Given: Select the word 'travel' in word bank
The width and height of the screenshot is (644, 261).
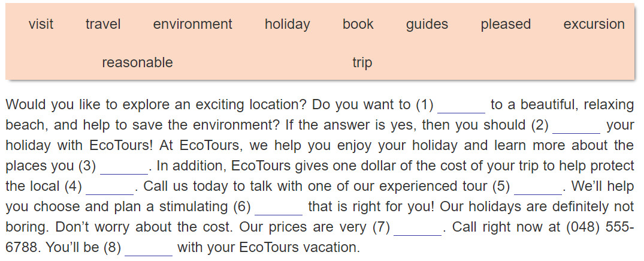Looking at the screenshot, I should pyautogui.click(x=103, y=24).
